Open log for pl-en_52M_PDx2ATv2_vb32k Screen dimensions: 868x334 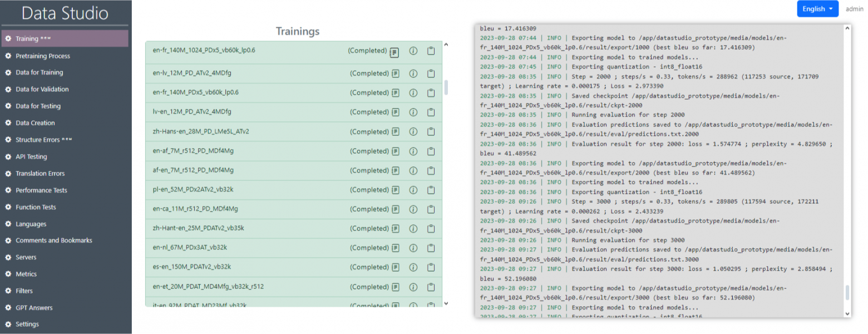(x=396, y=190)
